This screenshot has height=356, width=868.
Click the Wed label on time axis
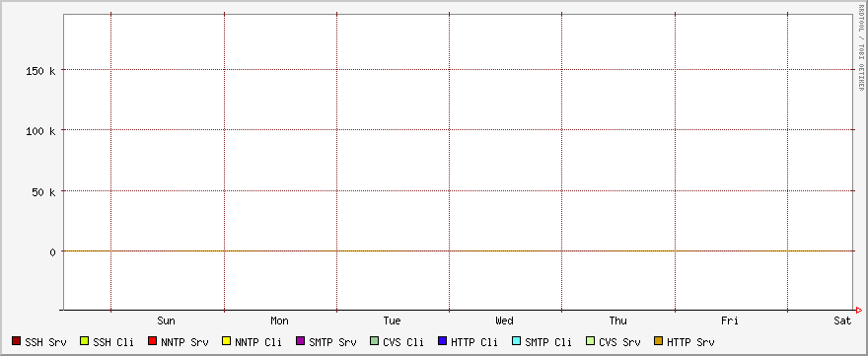pos(504,320)
